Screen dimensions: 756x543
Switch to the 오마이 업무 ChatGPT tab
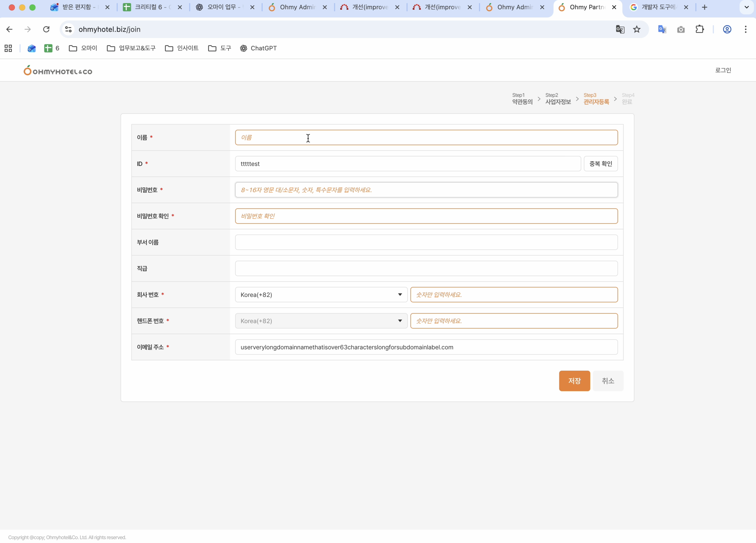click(x=222, y=7)
